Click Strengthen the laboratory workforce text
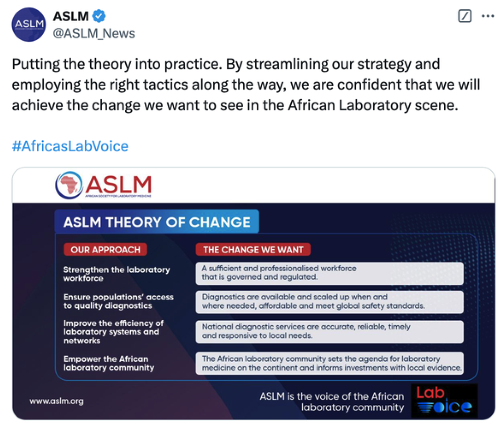 (x=116, y=274)
